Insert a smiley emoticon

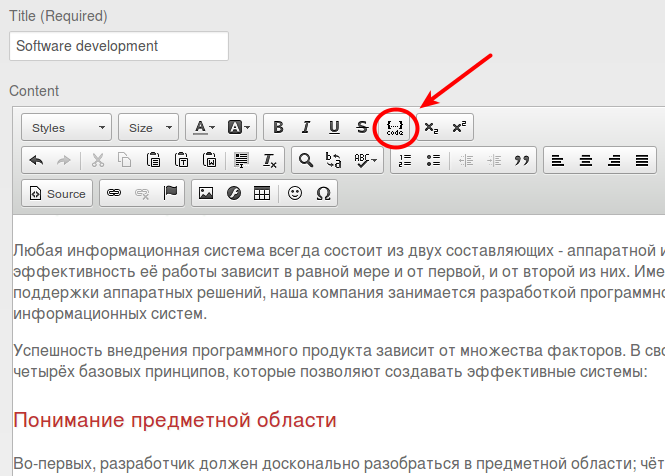tap(294, 193)
